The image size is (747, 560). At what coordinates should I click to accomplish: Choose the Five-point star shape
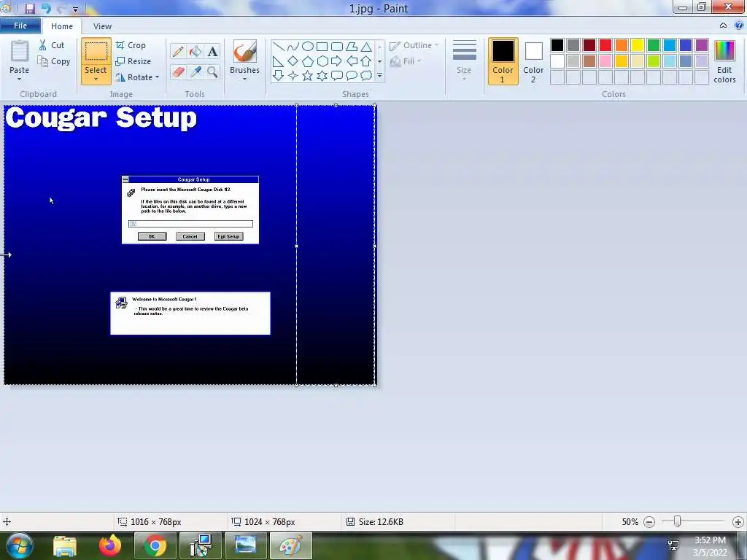[x=308, y=75]
